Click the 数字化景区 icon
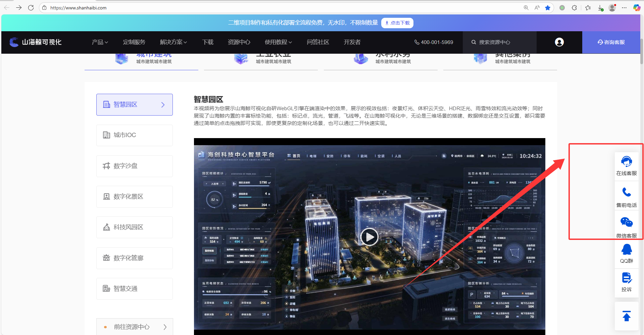This screenshot has width=644, height=335. tap(106, 197)
